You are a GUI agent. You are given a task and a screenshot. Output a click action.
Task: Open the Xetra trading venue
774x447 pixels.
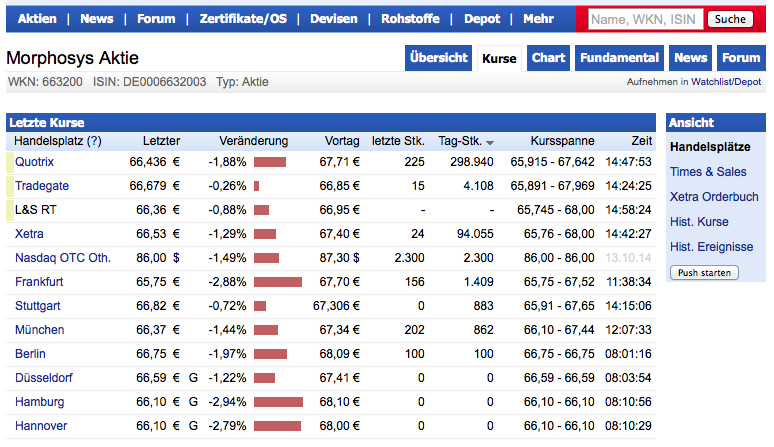coord(29,234)
